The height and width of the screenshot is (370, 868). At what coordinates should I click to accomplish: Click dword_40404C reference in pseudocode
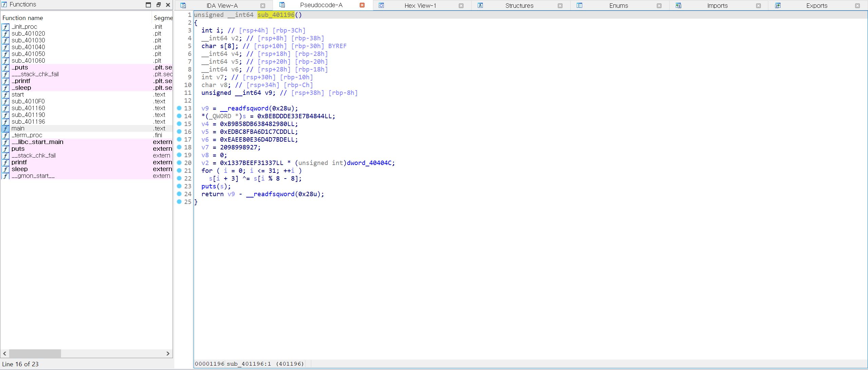tap(370, 163)
